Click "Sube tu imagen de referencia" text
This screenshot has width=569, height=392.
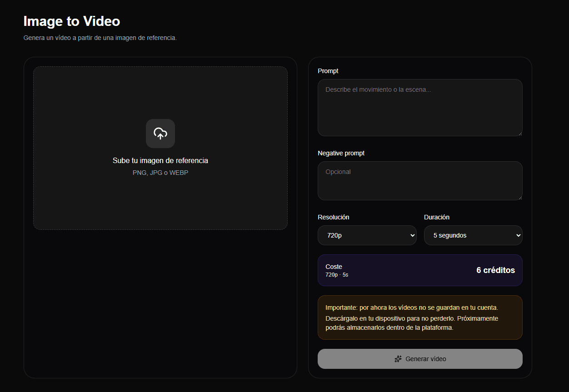pyautogui.click(x=160, y=161)
